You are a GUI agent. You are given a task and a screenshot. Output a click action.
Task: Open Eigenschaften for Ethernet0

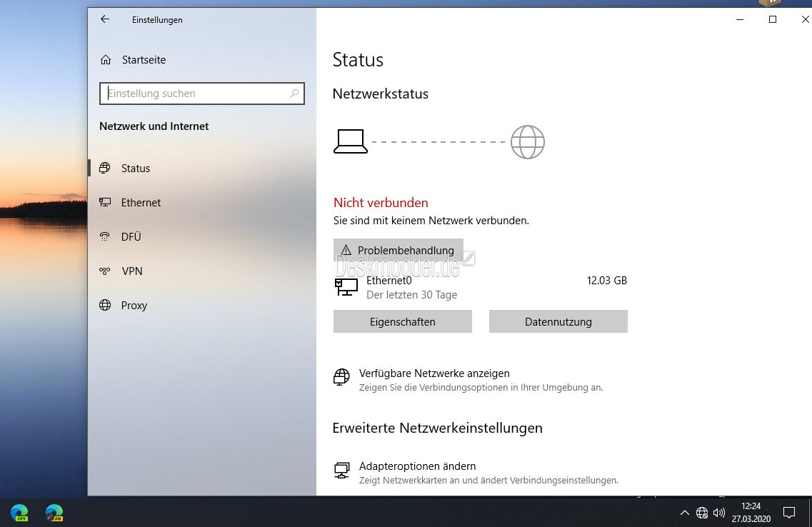click(x=402, y=321)
